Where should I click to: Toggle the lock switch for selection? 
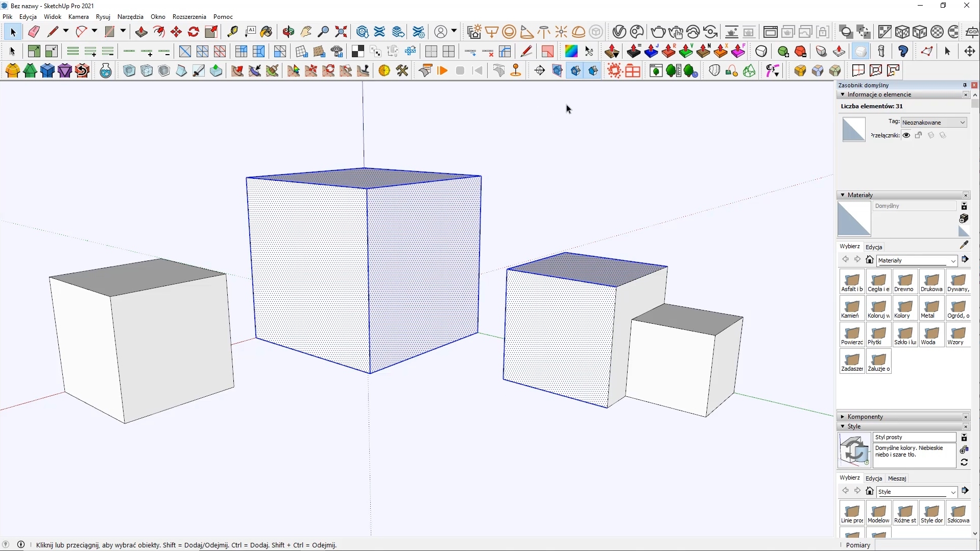(x=918, y=135)
